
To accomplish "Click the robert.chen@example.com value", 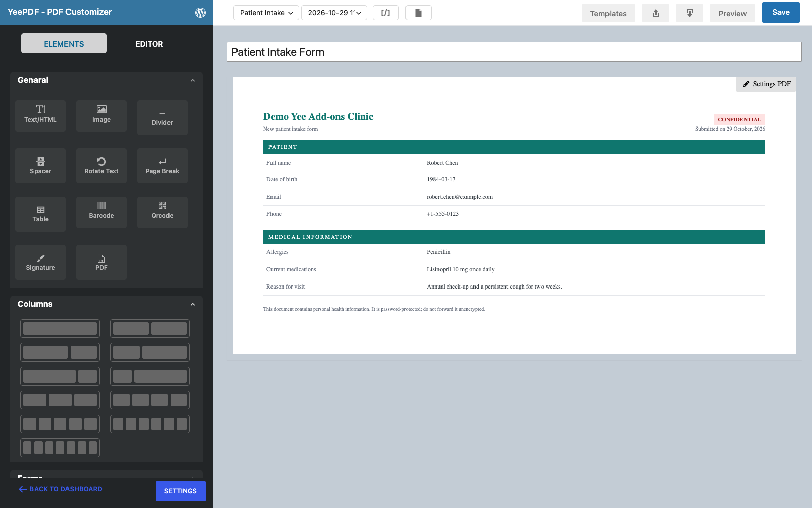I will pos(460,197).
